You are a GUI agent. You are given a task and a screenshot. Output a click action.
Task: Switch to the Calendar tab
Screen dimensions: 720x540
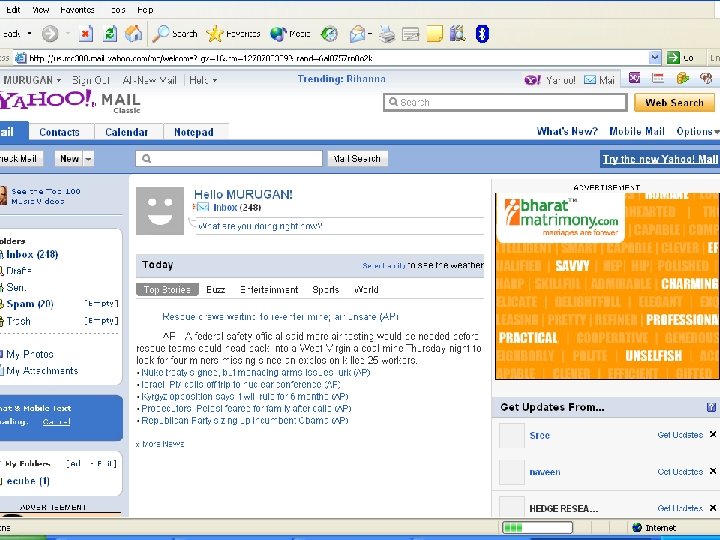coord(126,132)
